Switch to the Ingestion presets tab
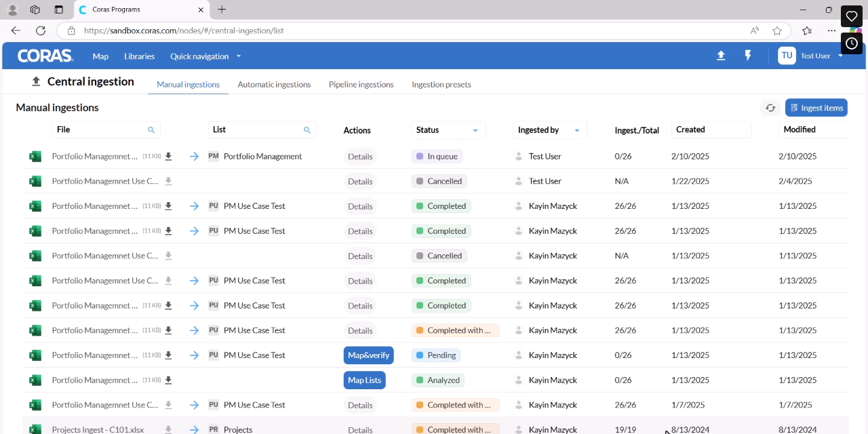Viewport: 868px width, 434px height. (441, 85)
